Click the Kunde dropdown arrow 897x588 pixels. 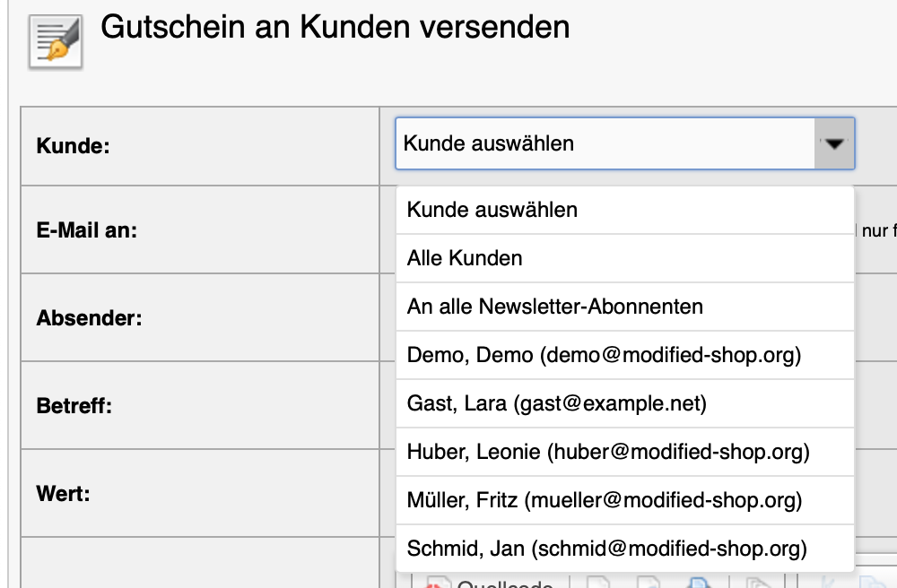[834, 143]
